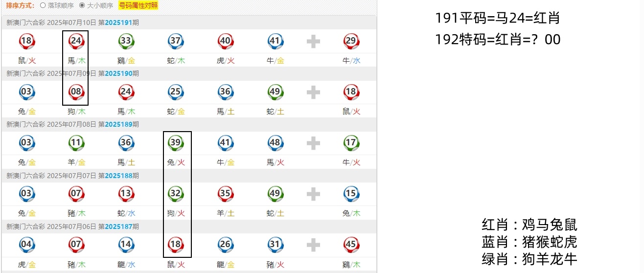The width and height of the screenshot is (644, 273).
Task: Click green ball 32 in issue 188
Action: point(176,194)
